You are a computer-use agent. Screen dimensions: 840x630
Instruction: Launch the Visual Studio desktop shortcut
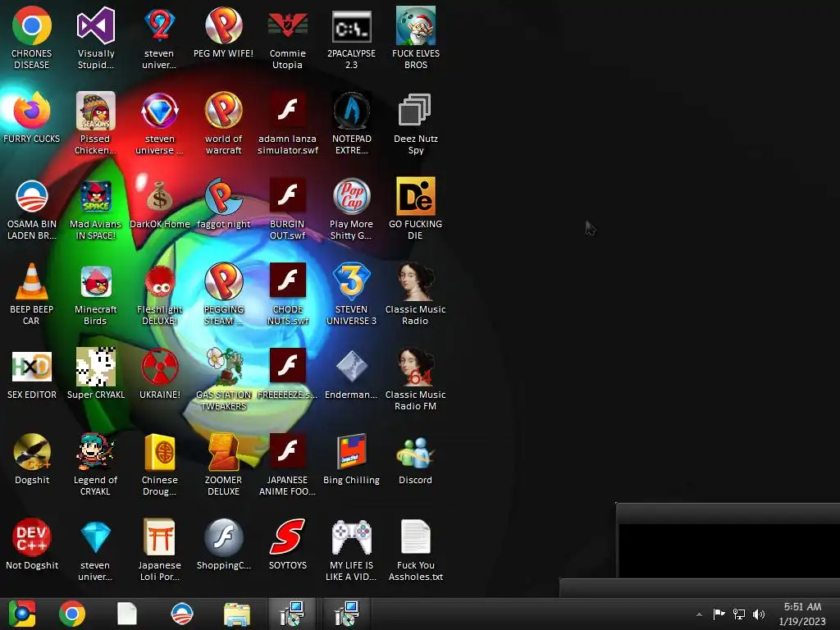(x=95, y=25)
